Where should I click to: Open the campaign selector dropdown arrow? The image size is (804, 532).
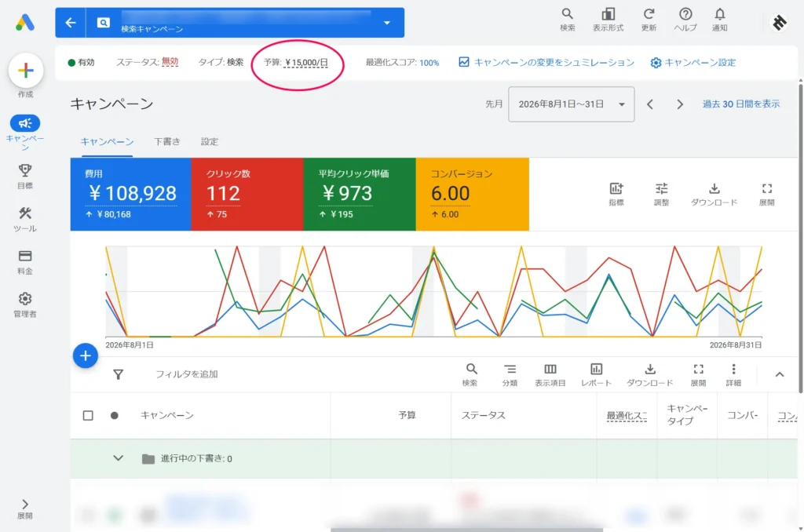387,23
